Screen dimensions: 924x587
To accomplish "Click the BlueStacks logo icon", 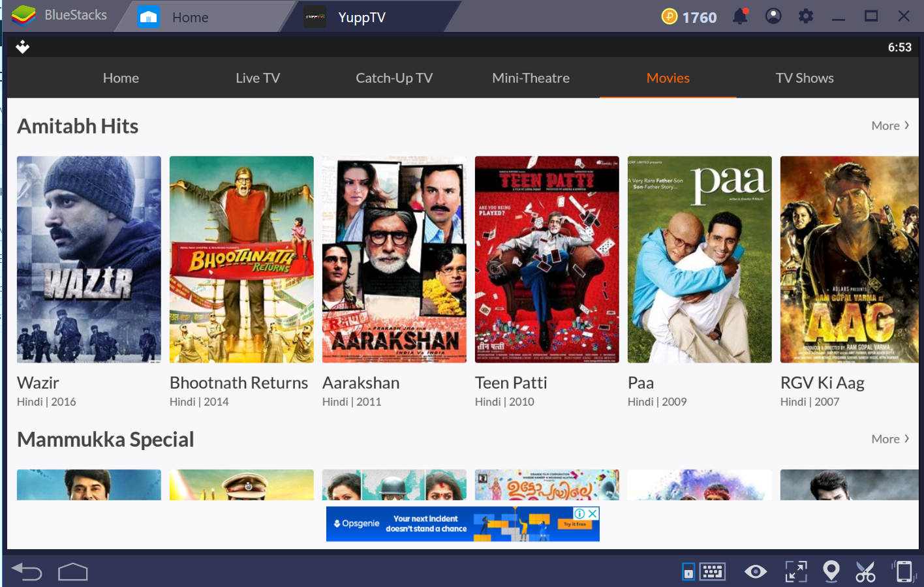I will 23,15.
